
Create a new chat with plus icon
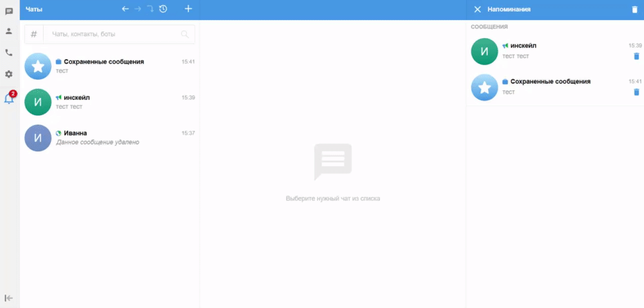pos(188,9)
